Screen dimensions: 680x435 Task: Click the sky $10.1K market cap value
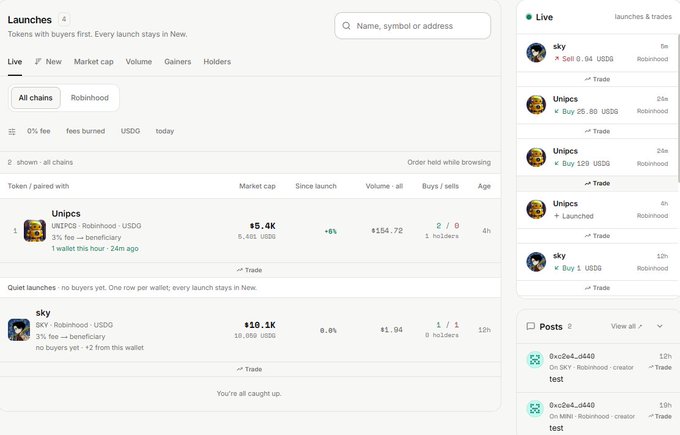coord(260,325)
